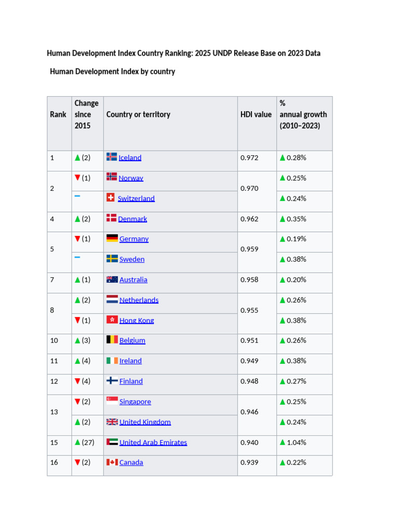Click the Switzerland flag icon

point(111,197)
